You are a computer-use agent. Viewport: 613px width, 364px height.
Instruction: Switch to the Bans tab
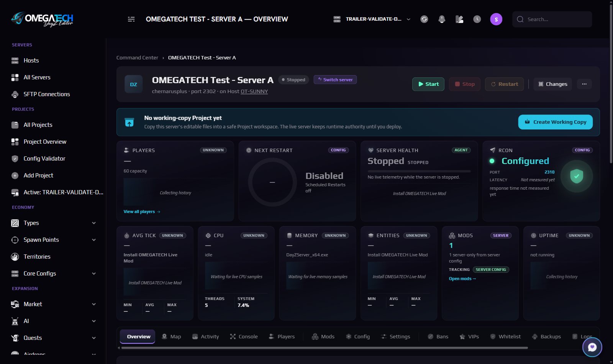[x=438, y=336]
